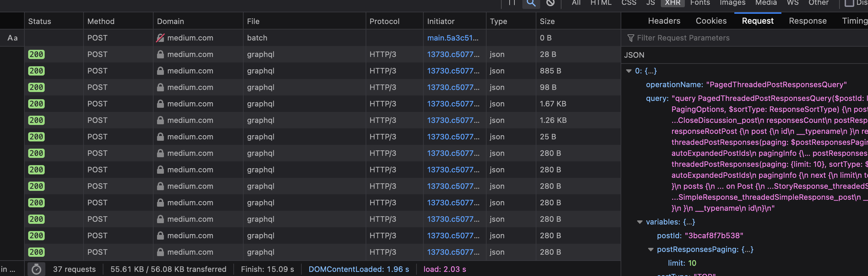Filter requests by Images
The width and height of the screenshot is (868, 276).
coord(733,3)
